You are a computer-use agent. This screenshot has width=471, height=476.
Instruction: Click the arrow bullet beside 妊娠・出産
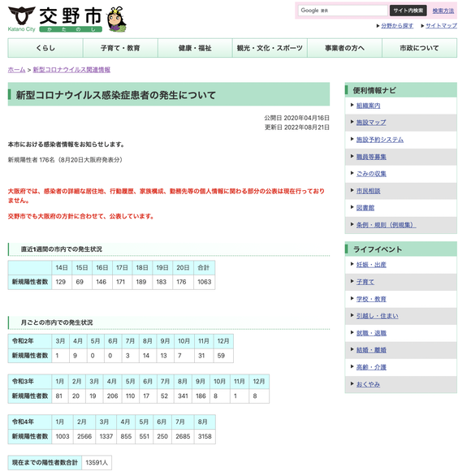pos(352,264)
